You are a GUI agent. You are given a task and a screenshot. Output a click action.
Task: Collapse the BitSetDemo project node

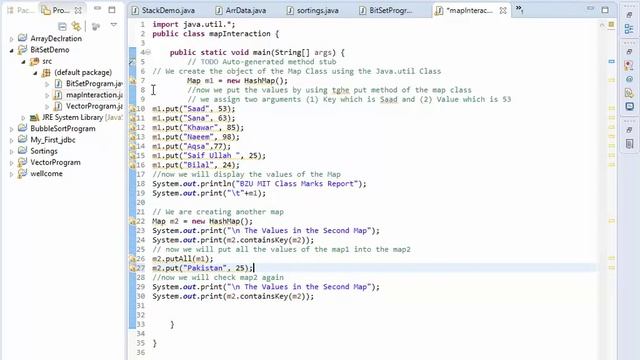point(11,51)
